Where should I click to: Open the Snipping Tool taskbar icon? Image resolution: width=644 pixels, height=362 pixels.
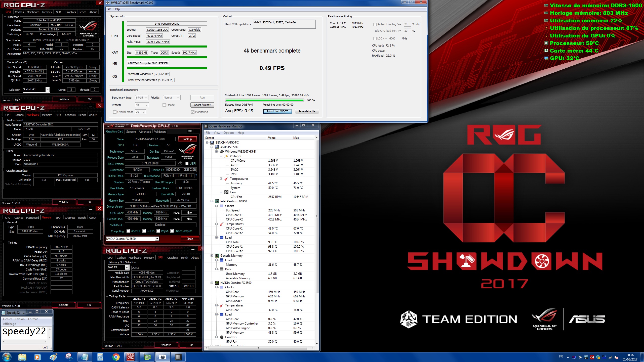pyautogui.click(x=69, y=357)
